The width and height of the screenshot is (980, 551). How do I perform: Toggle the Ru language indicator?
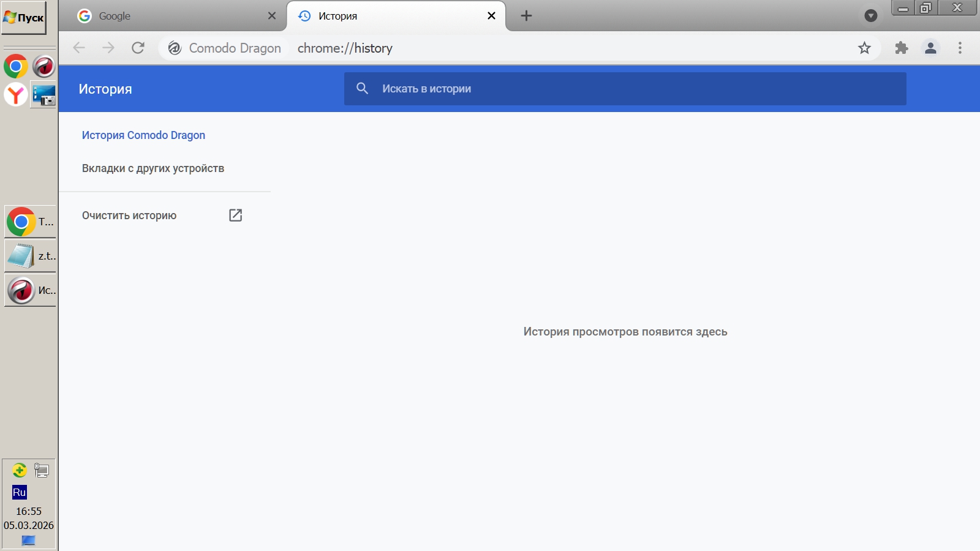click(x=19, y=492)
